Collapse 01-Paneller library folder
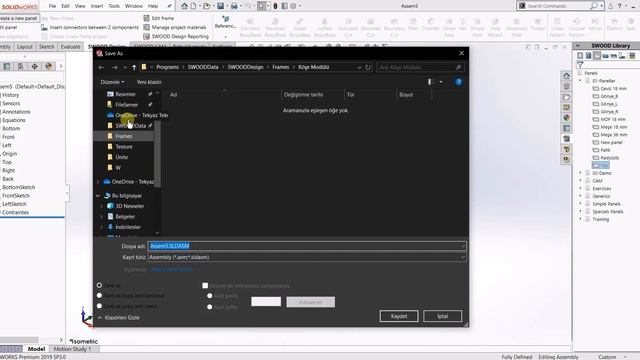Screen dimensions: 640x360 [x=580, y=81]
